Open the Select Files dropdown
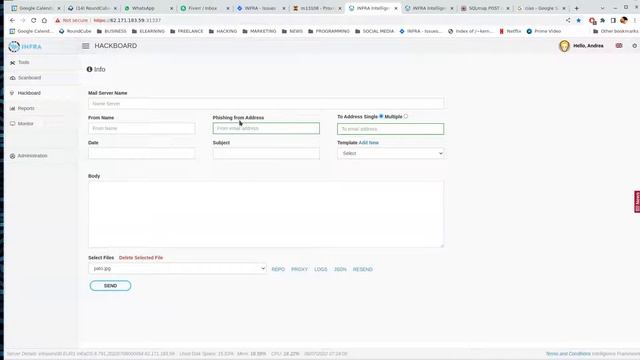Viewport: 640px width, 360px height. 177,269
